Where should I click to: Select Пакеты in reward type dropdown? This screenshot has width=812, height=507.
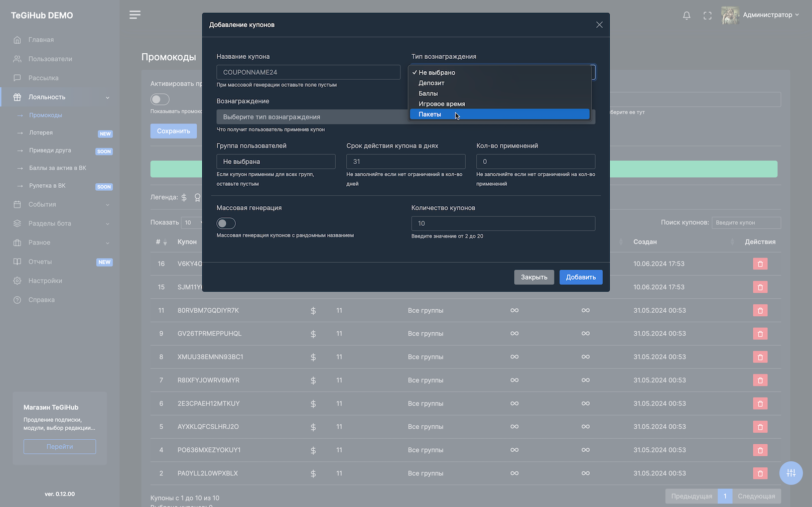[499, 114]
